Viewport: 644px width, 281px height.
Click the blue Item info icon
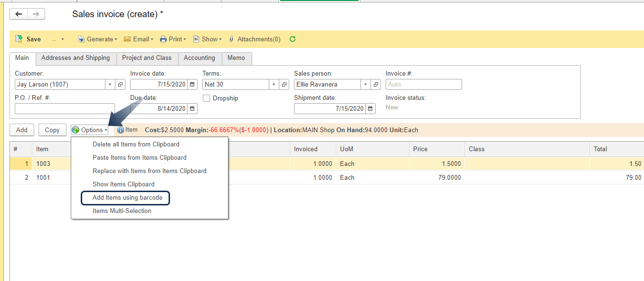tap(121, 130)
